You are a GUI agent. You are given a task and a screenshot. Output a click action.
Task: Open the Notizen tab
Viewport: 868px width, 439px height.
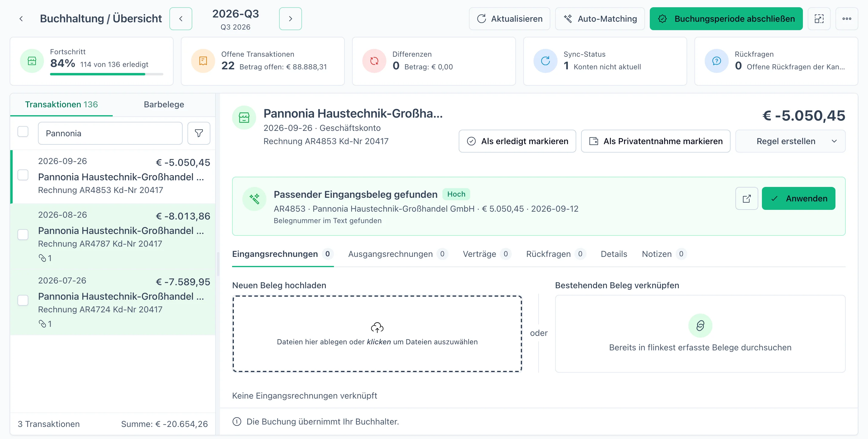click(x=664, y=254)
